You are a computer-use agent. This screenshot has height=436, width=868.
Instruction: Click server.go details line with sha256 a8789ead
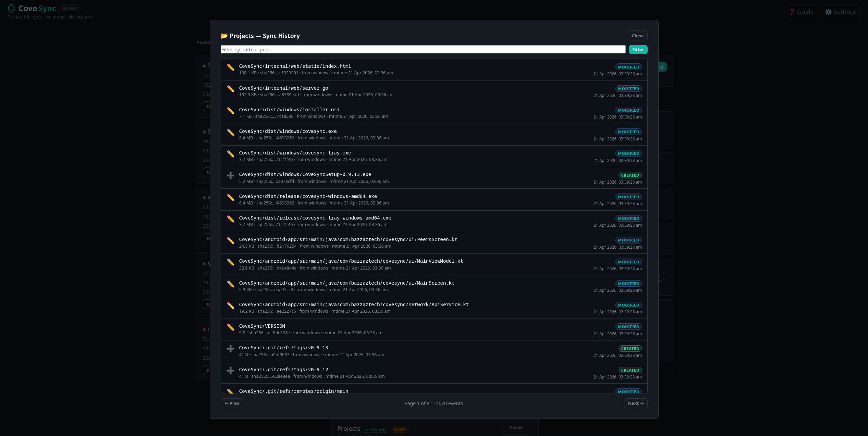point(316,95)
